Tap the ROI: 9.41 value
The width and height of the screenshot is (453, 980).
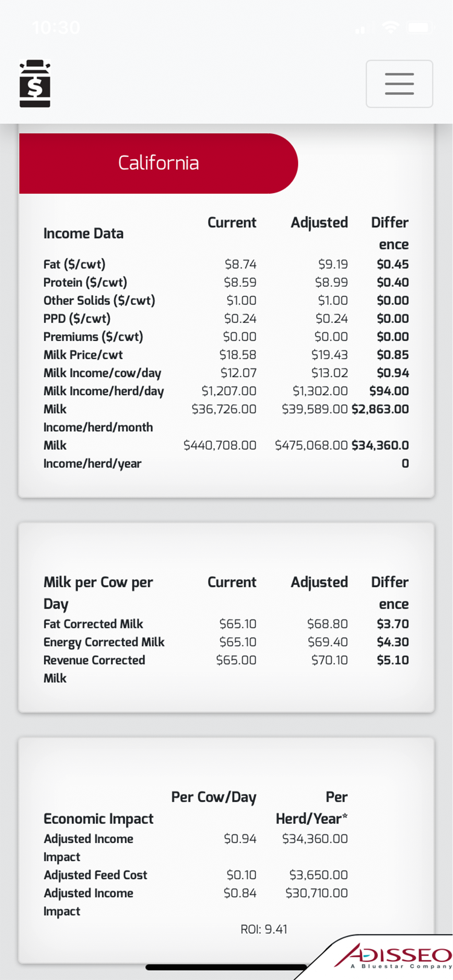click(x=263, y=929)
